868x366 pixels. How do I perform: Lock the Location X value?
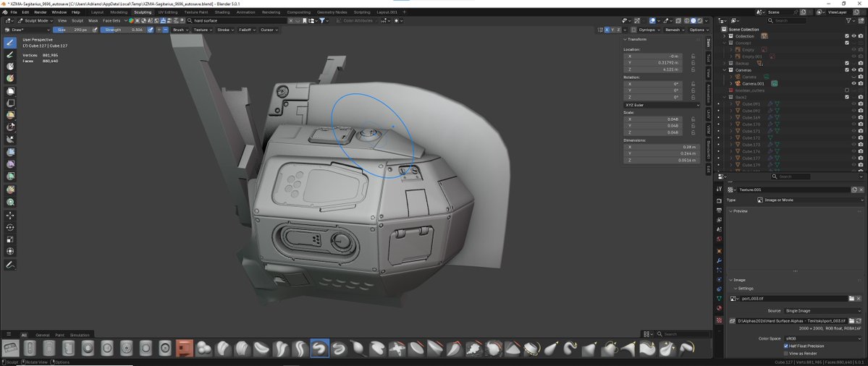pyautogui.click(x=693, y=56)
